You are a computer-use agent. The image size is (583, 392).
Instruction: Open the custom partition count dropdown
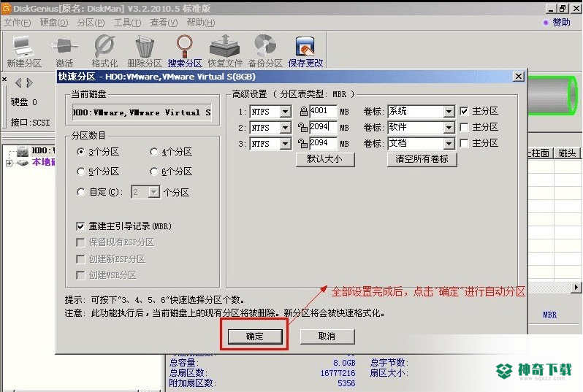[153, 192]
